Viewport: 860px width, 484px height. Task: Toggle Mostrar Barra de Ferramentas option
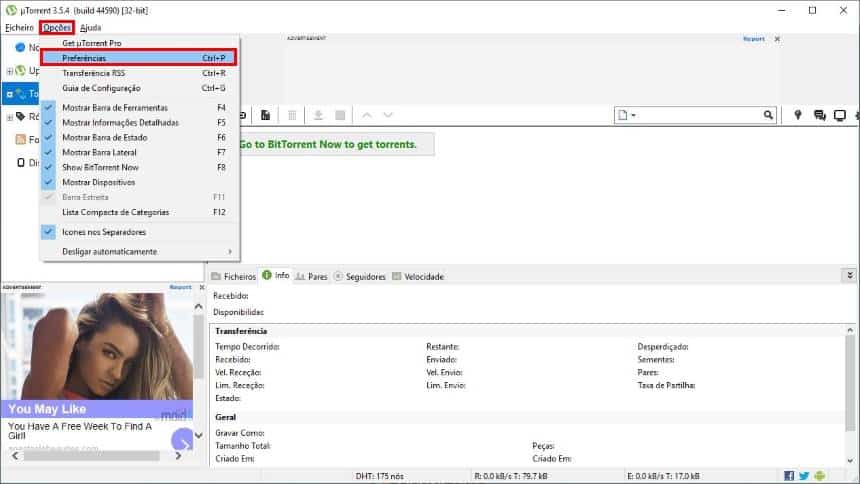tap(140, 108)
